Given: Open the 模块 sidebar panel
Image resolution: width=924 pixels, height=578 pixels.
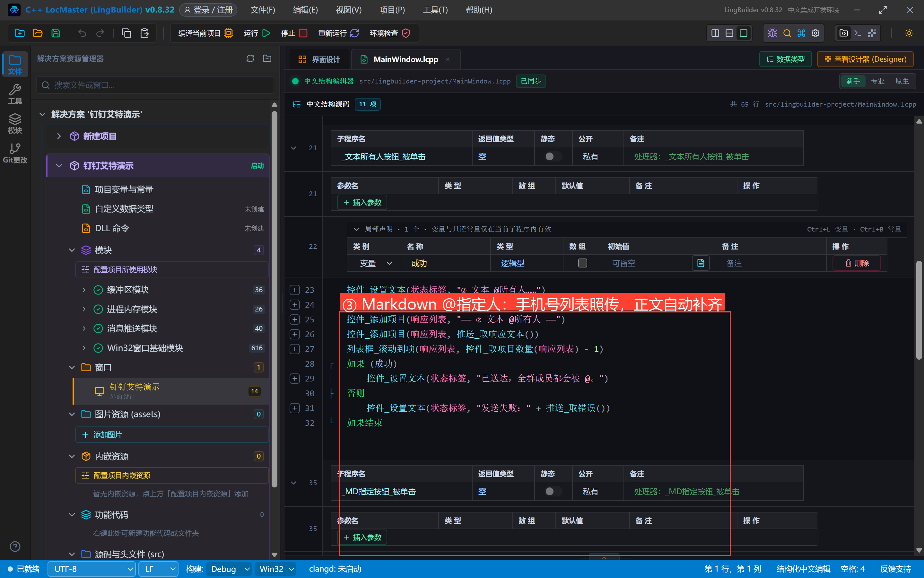Looking at the screenshot, I should [x=15, y=124].
